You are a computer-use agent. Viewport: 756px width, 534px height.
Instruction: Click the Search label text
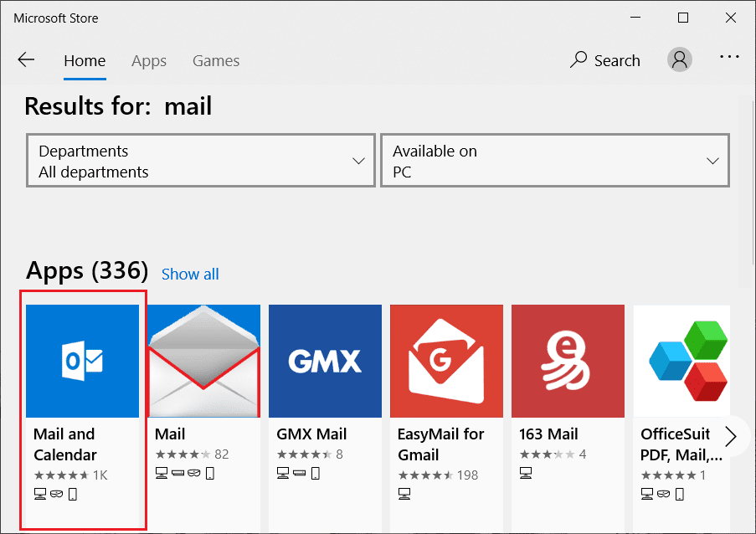(617, 61)
